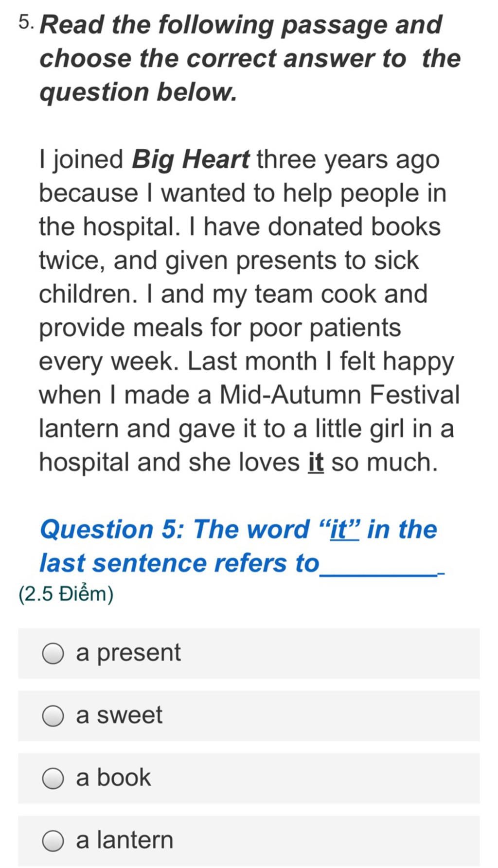Click the phrase "question below." in instructions
The image size is (498, 868).
pos(138,92)
